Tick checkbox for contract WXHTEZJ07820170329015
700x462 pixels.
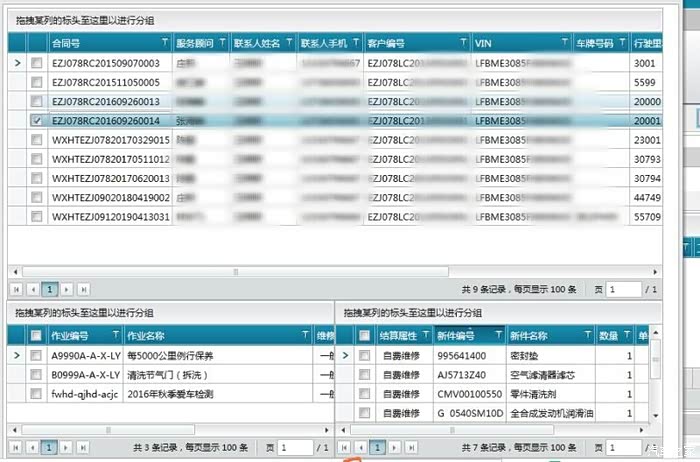pos(37,140)
